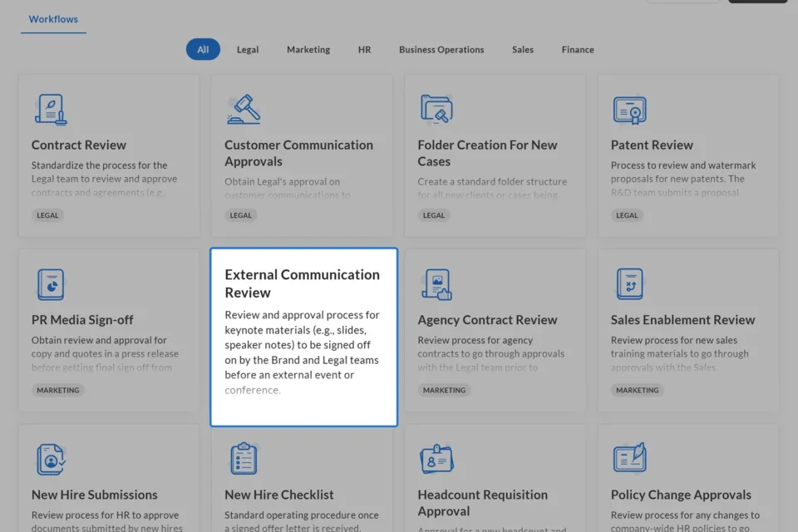Click the Sales Enablement Review icon
Image resolution: width=798 pixels, height=532 pixels.
pos(629,284)
